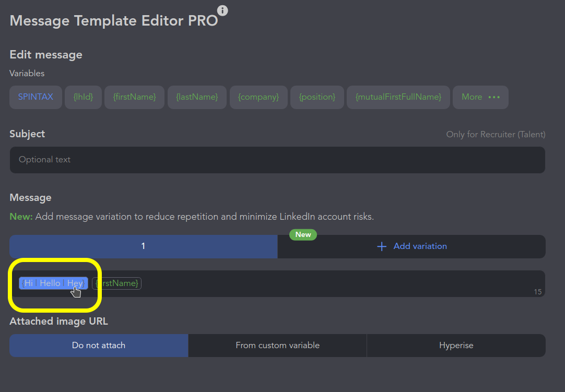565x392 pixels.
Task: Open the More variables three-dots menu
Action: 494,97
